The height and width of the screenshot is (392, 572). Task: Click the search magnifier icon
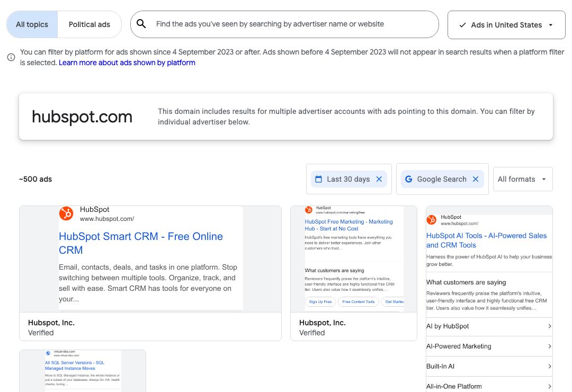(141, 24)
